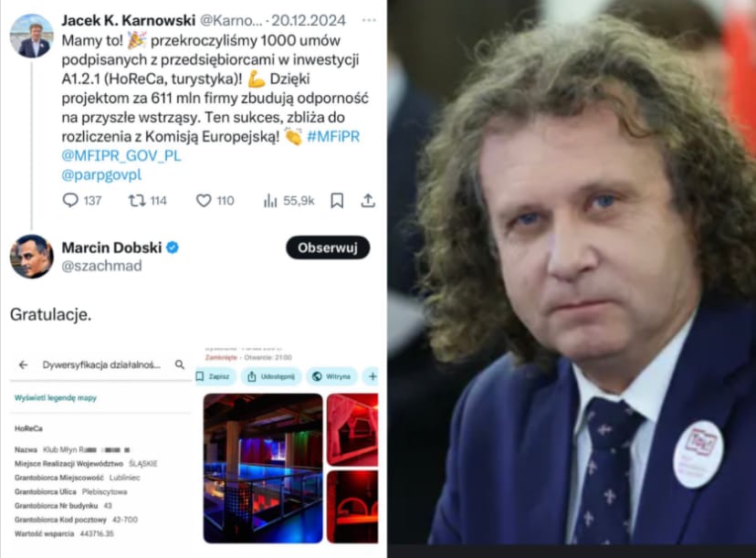The height and width of the screenshot is (558, 756).
Task: Open the blue-lit club interior photo
Action: click(263, 469)
